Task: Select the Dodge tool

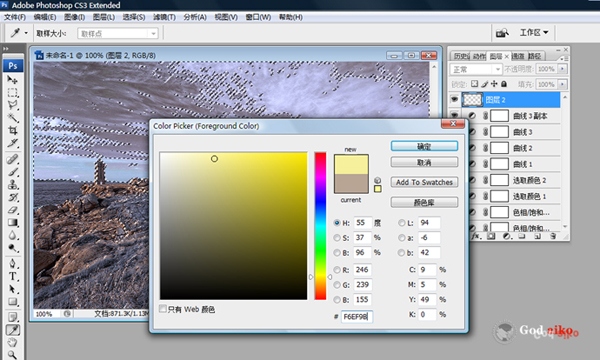Action: 13,248
